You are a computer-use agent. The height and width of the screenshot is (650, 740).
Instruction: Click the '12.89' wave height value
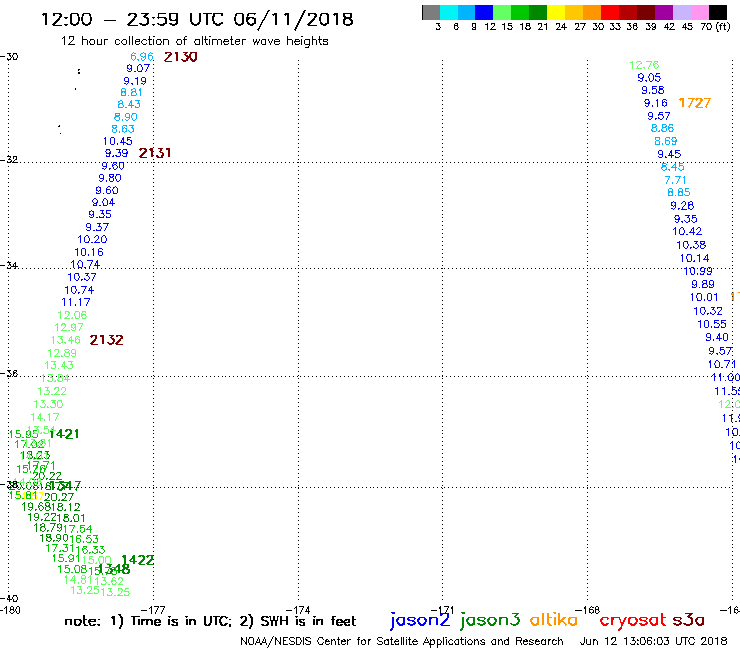point(62,353)
